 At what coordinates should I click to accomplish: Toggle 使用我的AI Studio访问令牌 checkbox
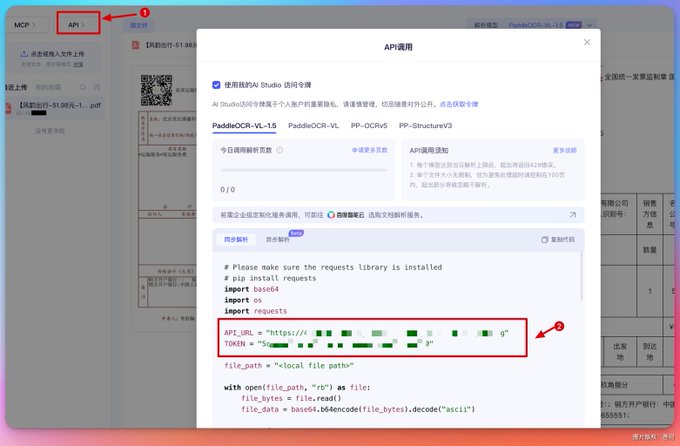tap(216, 85)
